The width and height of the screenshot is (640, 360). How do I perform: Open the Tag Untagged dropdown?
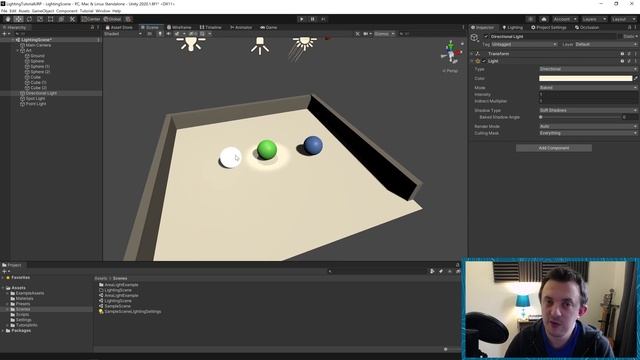pos(524,44)
